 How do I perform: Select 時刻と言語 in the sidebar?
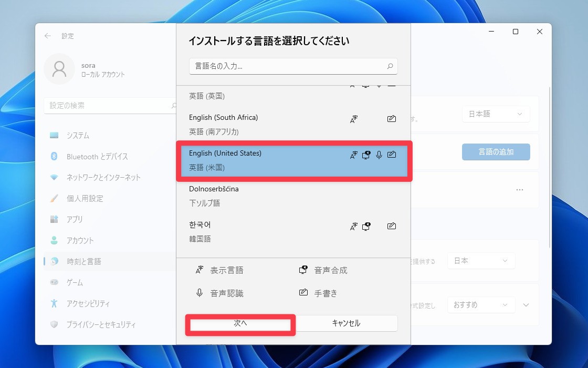tap(109, 261)
